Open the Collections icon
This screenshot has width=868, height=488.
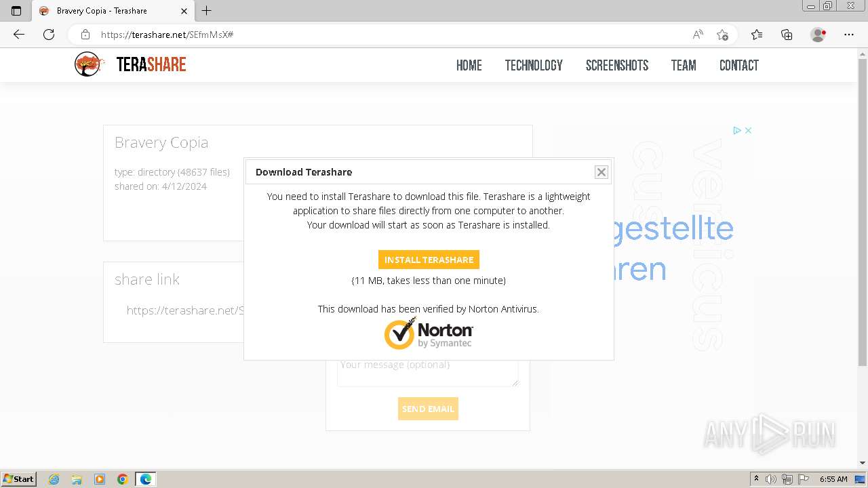click(x=787, y=35)
